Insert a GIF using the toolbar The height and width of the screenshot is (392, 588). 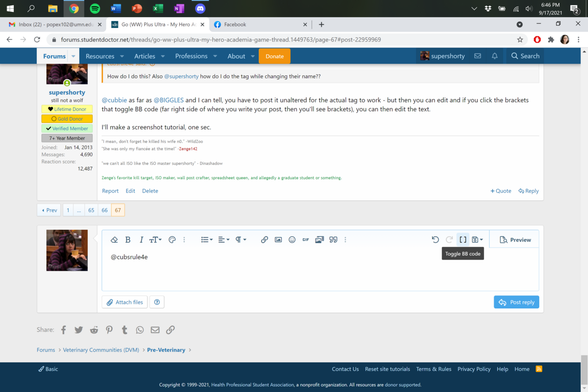coord(306,240)
